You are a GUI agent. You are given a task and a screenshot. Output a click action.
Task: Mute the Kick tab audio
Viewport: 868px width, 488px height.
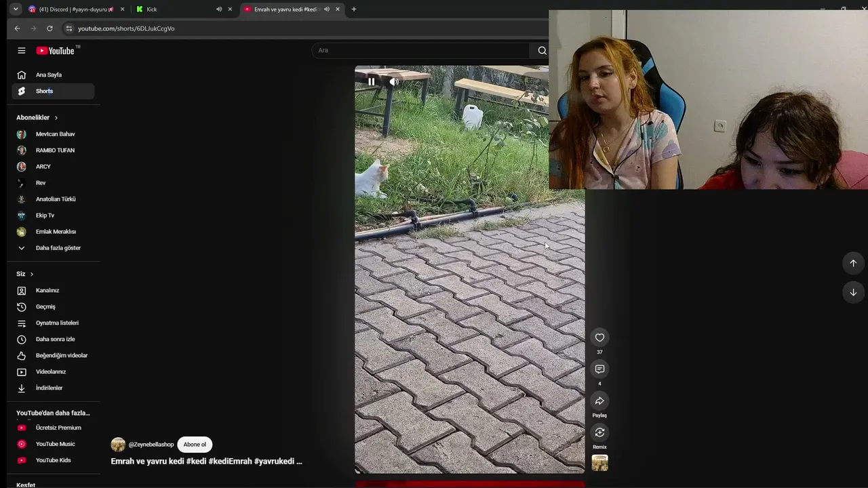(219, 9)
